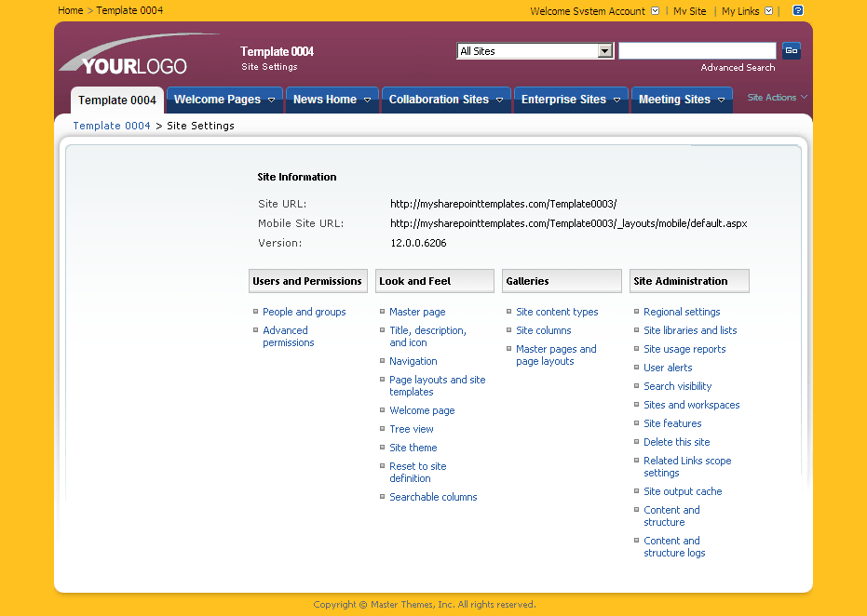Open the Site theme settings
Screen dimensions: 867x616
(x=413, y=448)
